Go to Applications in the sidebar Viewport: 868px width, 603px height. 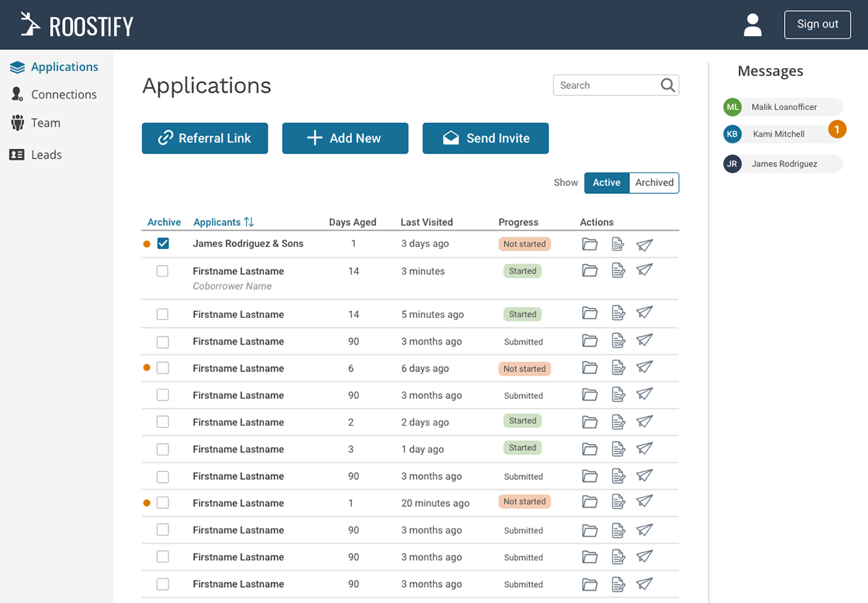coord(54,67)
